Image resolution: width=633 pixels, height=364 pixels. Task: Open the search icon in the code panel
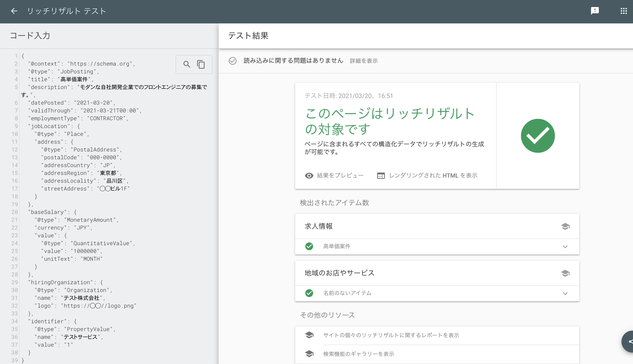point(186,64)
